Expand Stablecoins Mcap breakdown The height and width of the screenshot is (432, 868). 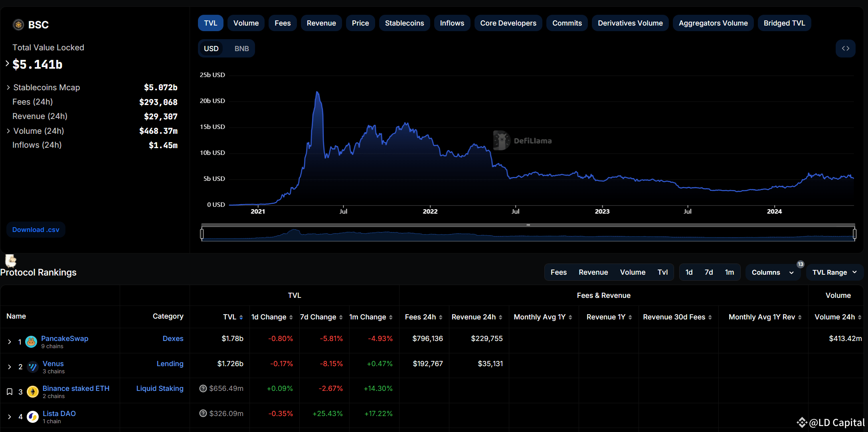pos(8,87)
